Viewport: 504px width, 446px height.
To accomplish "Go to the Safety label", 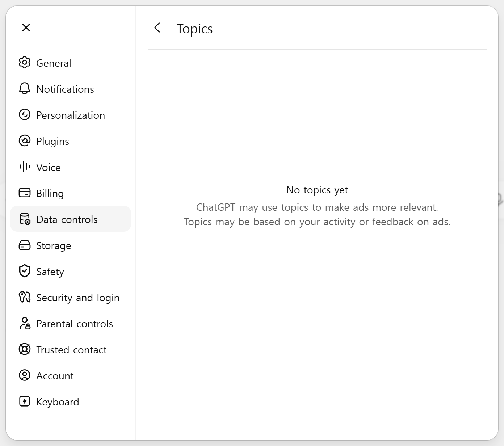I will (x=50, y=272).
